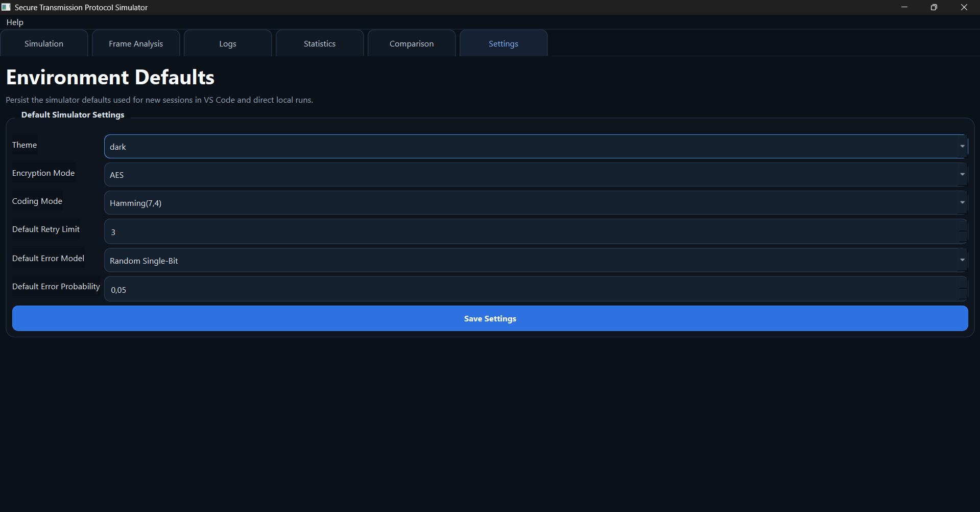The height and width of the screenshot is (512, 980).
Task: Close the simulator window
Action: point(964,7)
